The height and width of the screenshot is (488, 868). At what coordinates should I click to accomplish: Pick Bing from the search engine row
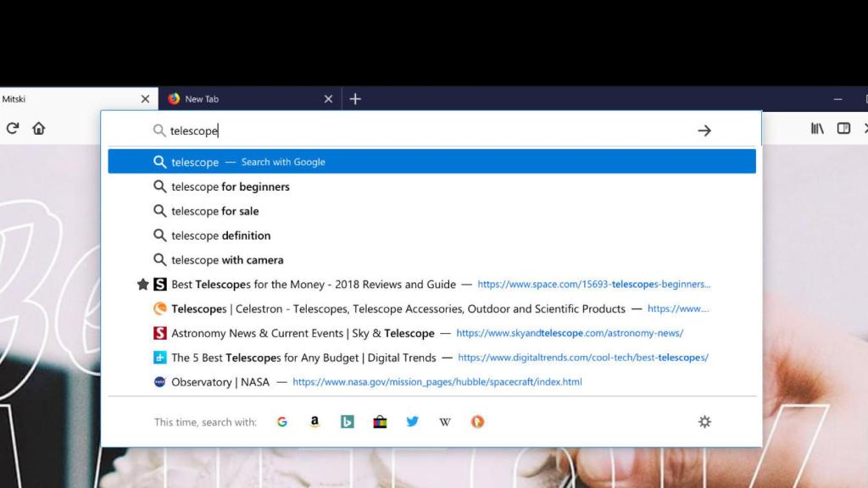click(347, 421)
